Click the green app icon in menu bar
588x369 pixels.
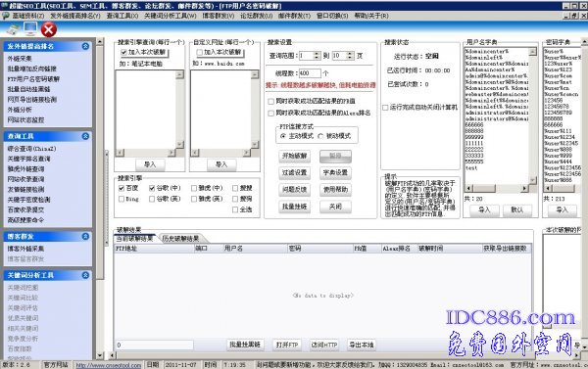(5, 16)
